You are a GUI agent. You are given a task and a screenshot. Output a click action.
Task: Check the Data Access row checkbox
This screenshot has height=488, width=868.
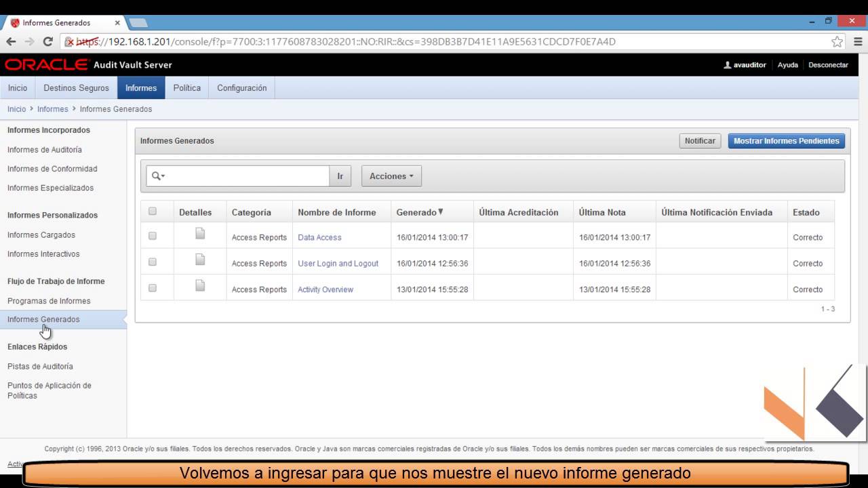pos(153,236)
